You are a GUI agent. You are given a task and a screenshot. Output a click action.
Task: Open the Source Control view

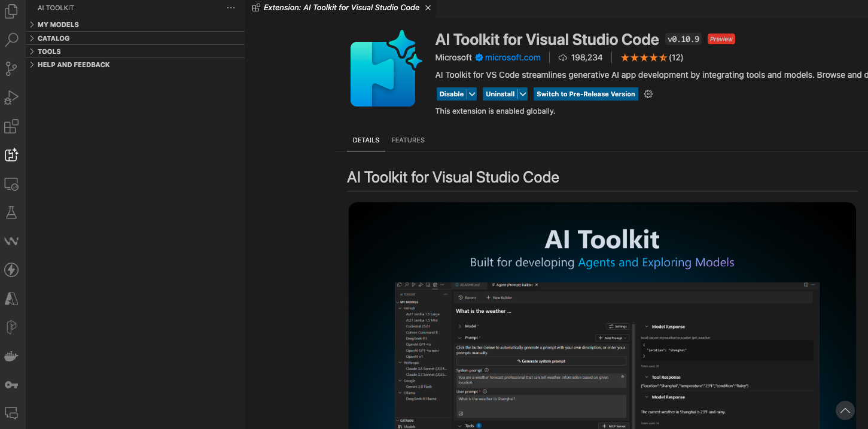coord(11,69)
